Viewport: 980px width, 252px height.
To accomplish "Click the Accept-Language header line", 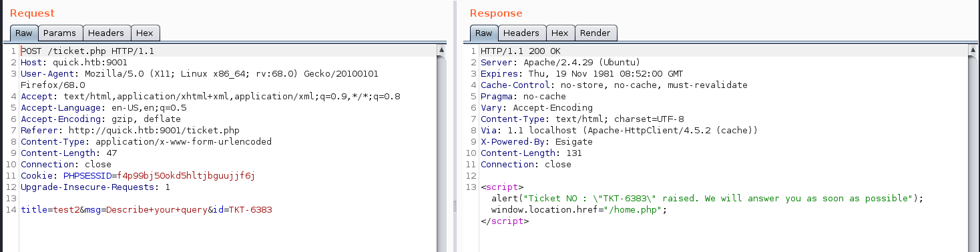I will (103, 107).
